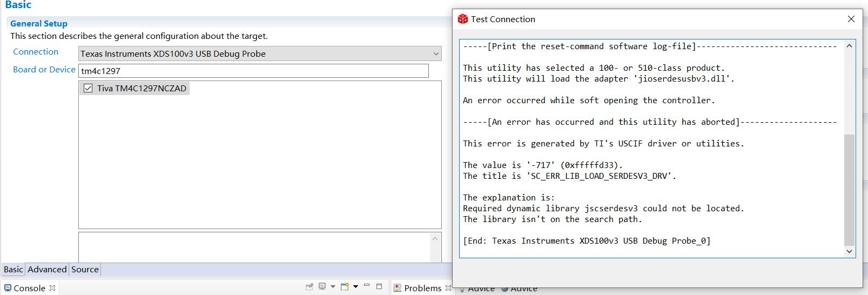868x295 pixels.
Task: Click 'An error occurred while soft opening' line
Action: tap(589, 100)
